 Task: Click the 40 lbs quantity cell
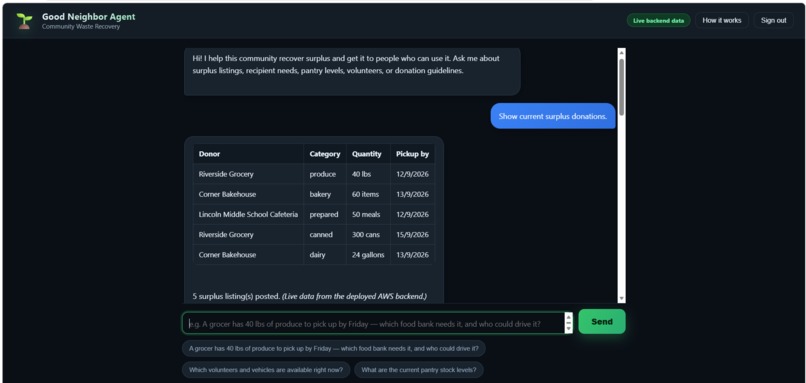pyautogui.click(x=368, y=174)
